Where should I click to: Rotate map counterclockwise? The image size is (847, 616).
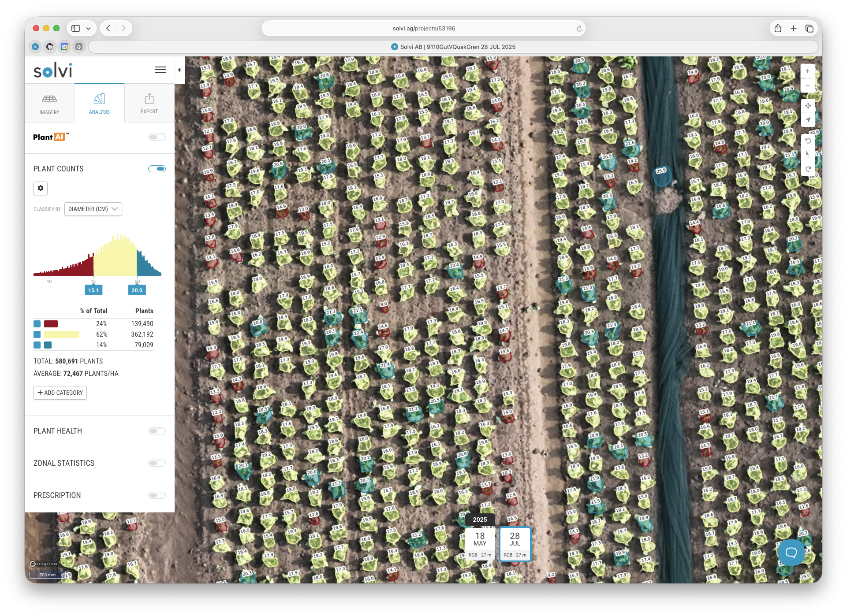click(x=808, y=141)
